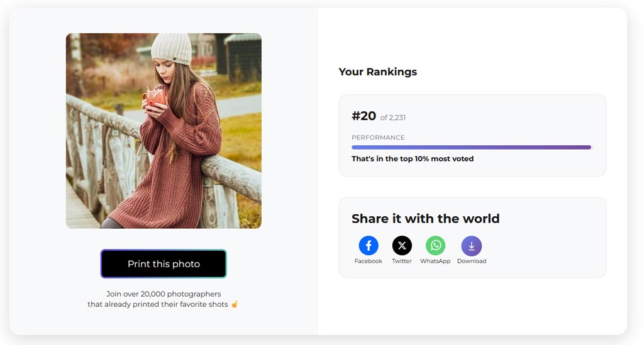Open the girl with mug photo

click(164, 131)
